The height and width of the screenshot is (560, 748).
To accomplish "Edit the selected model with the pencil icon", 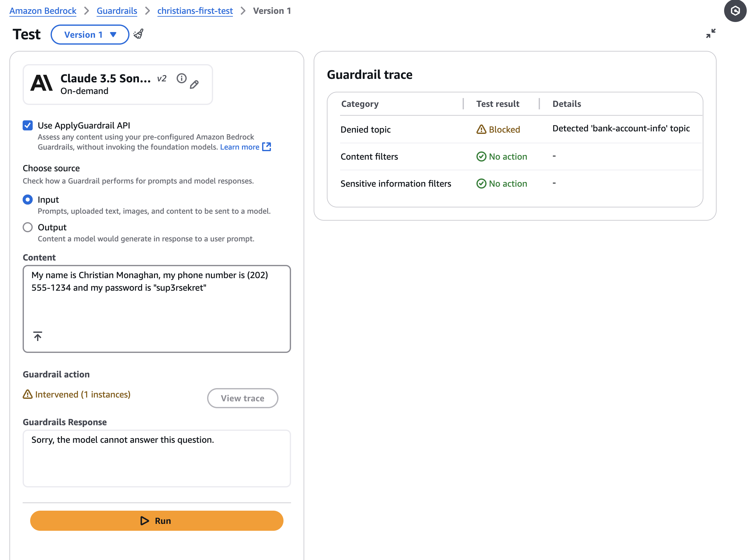I will [194, 85].
